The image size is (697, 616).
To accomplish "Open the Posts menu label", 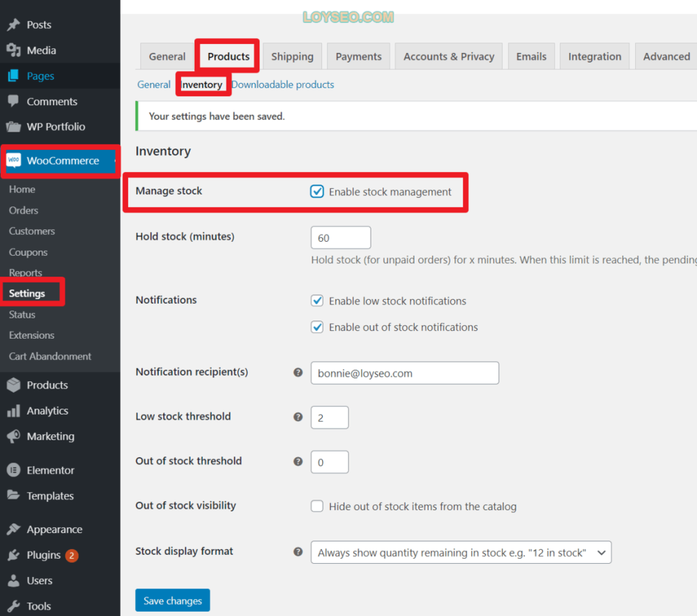I will pos(39,25).
